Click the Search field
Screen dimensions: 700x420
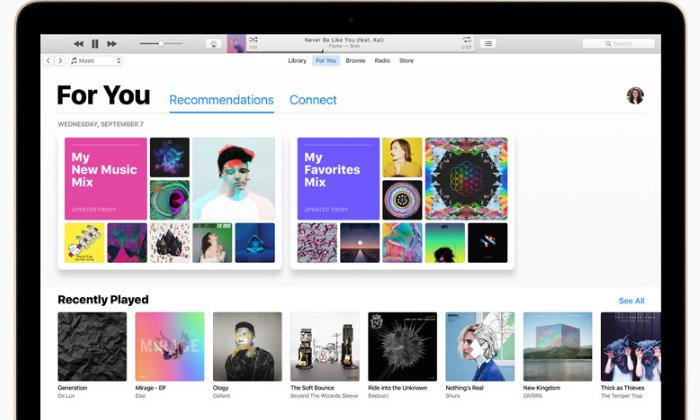pyautogui.click(x=618, y=44)
